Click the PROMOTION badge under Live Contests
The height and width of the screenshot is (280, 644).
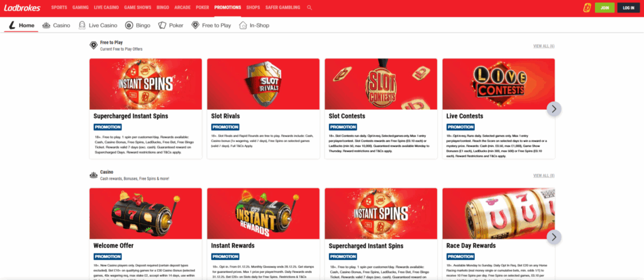(x=460, y=127)
